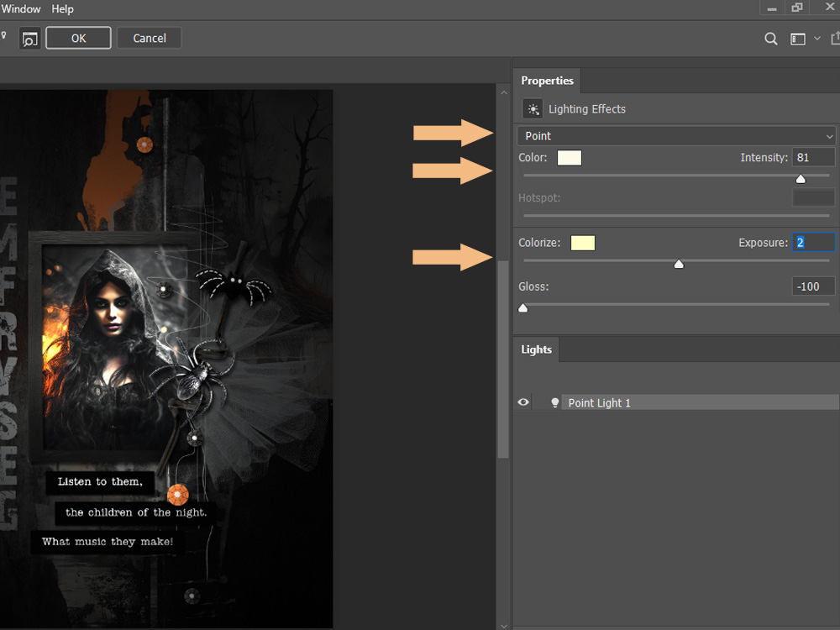Click the share icon in the top-right corner

point(834,38)
